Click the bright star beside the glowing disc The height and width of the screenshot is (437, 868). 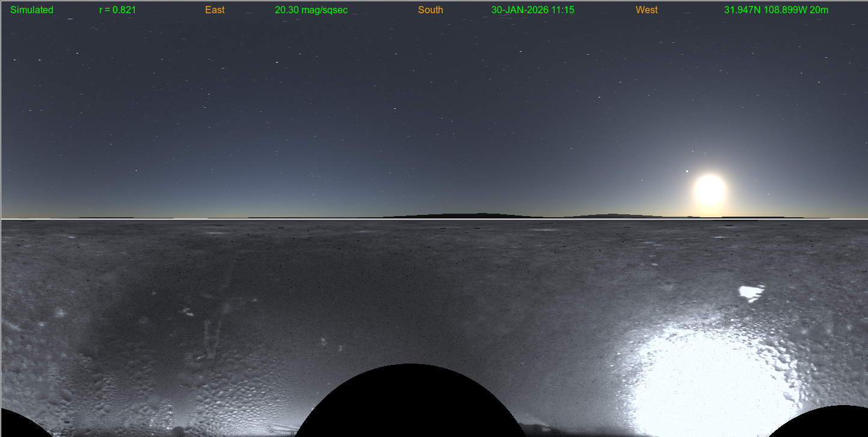[x=687, y=171]
